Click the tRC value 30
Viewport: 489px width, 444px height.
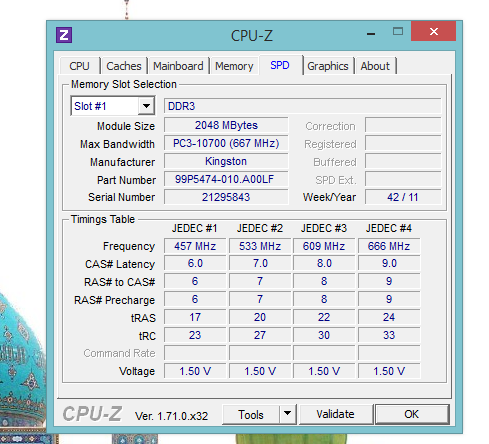click(324, 335)
